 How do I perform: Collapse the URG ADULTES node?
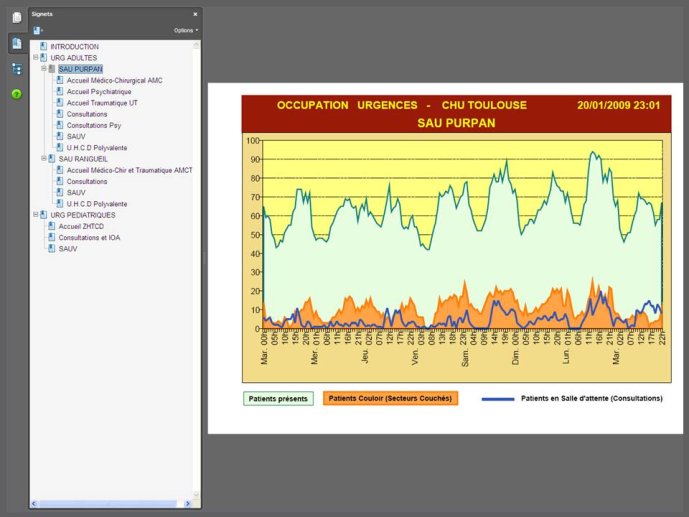coord(36,58)
